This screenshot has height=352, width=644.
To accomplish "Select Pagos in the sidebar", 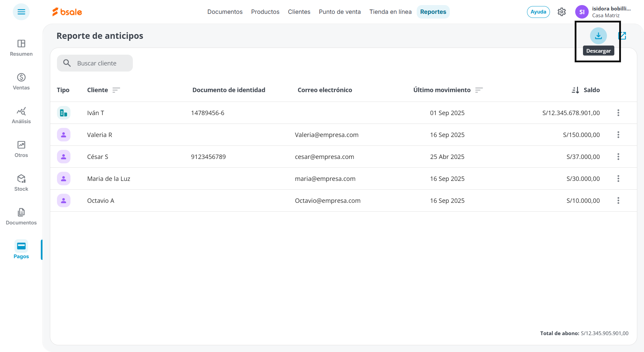I will 21,250.
